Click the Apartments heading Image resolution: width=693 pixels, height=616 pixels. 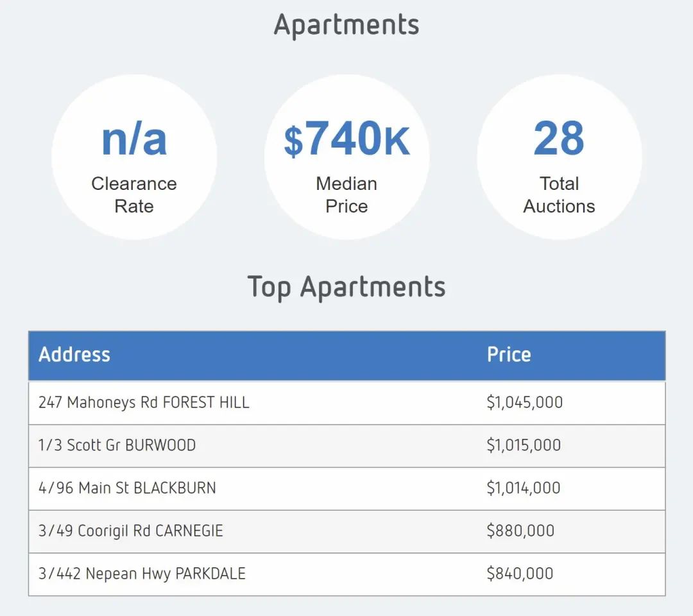[346, 25]
